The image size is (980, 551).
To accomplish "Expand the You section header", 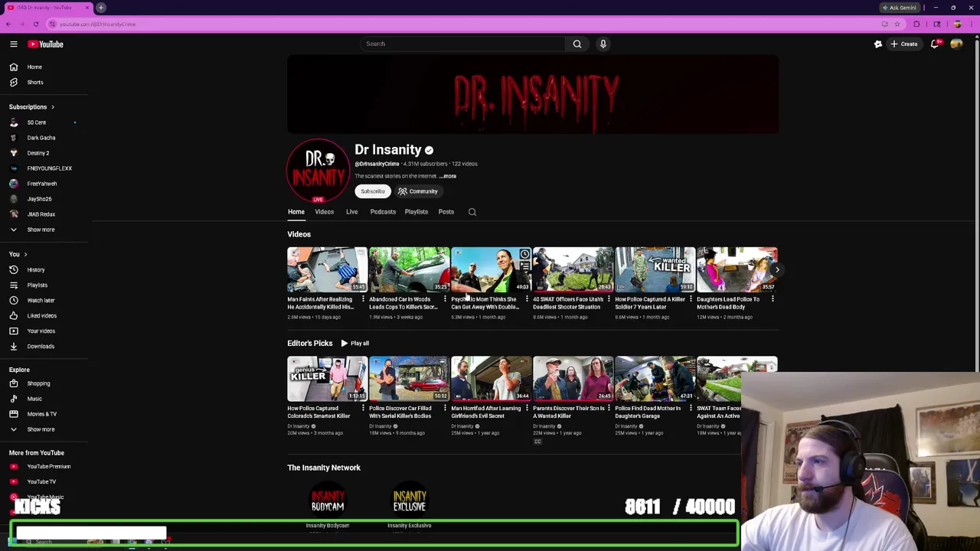I will click(18, 254).
